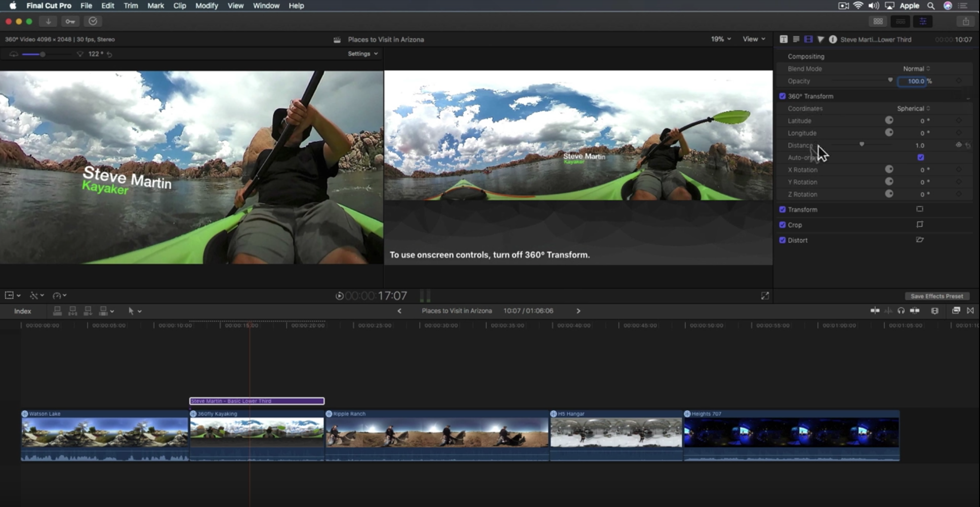The height and width of the screenshot is (507, 980).
Task: Open the Transitions browser bowtie icon
Action: [970, 310]
